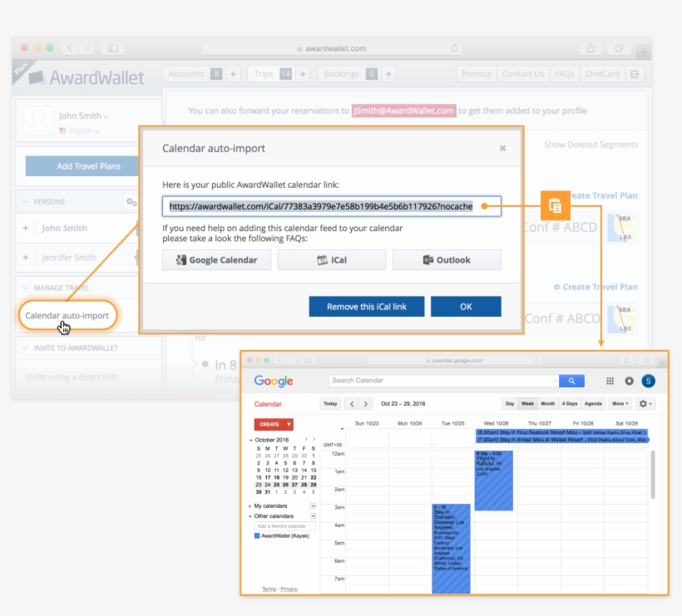
Task: Switch to Month view
Action: point(547,404)
